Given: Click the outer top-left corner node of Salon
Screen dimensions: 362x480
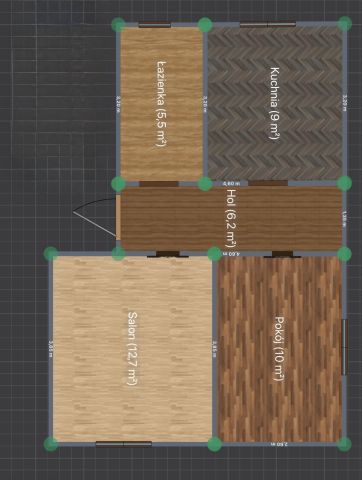Looking at the screenshot, I should click(51, 254).
